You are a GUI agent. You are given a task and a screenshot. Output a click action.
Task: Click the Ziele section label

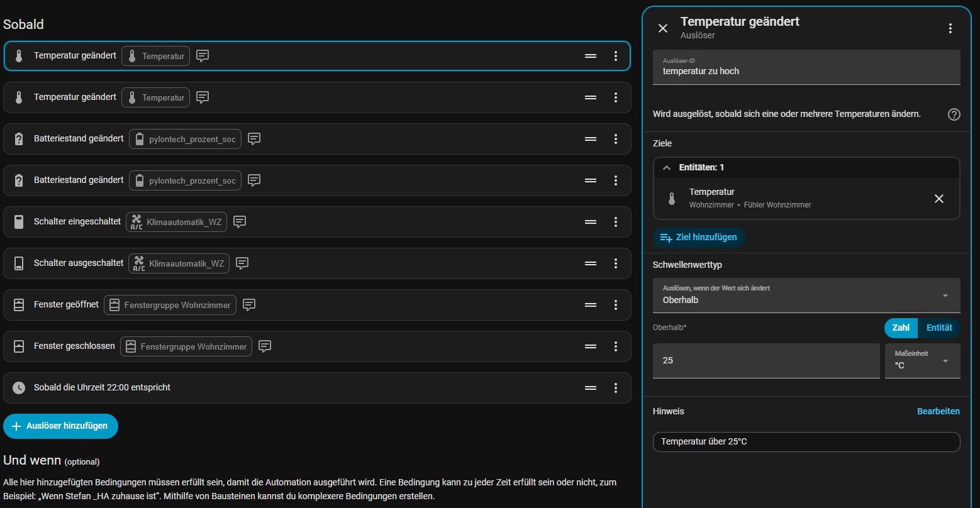(662, 143)
